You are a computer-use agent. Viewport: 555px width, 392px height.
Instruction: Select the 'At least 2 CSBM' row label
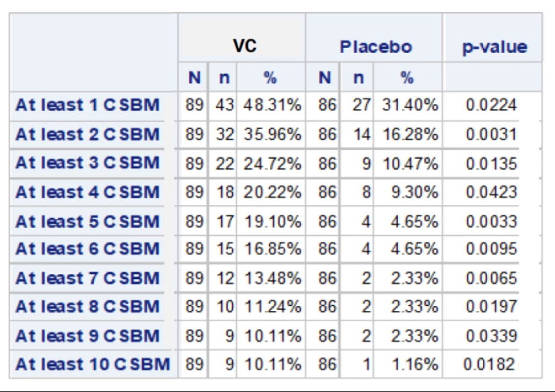88,135
